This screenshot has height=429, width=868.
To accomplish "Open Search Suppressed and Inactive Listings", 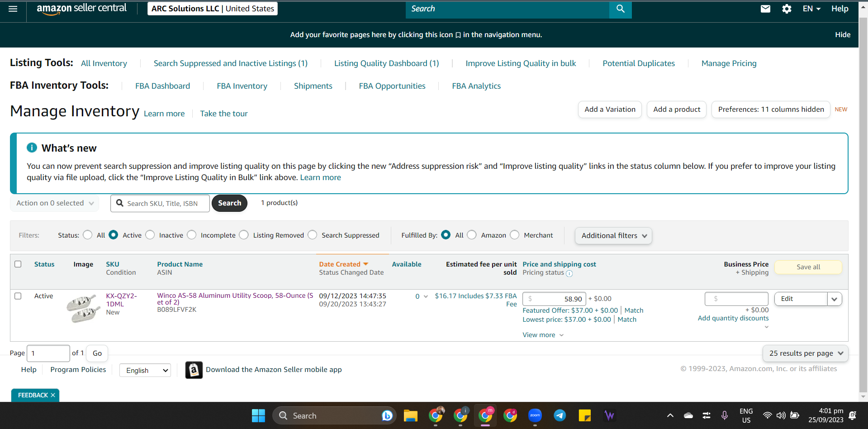I will point(231,63).
